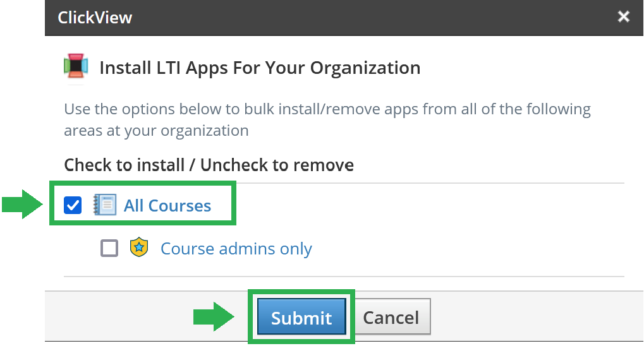Click the Install LTI Apps heading
Viewport: 644px width, 346px height.
pyautogui.click(x=260, y=68)
